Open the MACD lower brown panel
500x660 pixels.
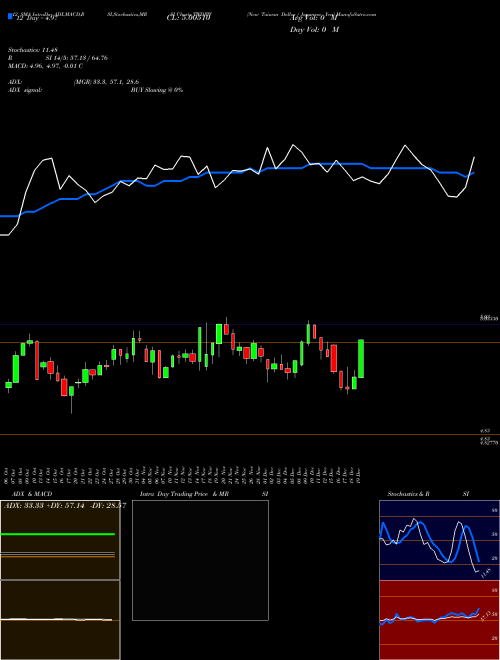[x=60, y=620]
